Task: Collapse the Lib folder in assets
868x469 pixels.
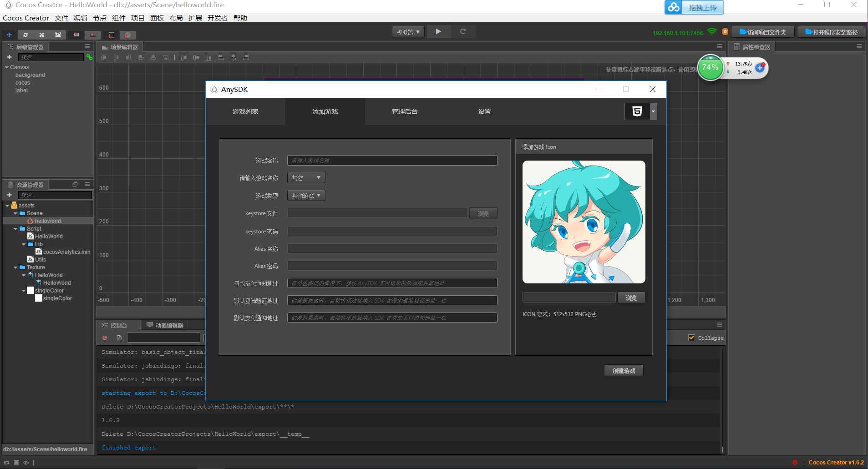Action: coord(24,244)
